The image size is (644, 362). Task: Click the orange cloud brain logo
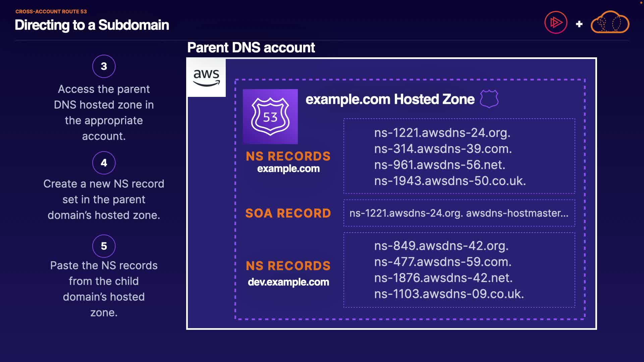click(x=610, y=23)
